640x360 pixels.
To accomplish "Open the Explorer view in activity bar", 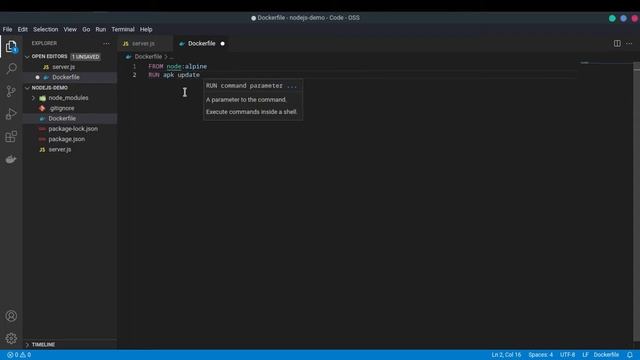I will coord(11,47).
